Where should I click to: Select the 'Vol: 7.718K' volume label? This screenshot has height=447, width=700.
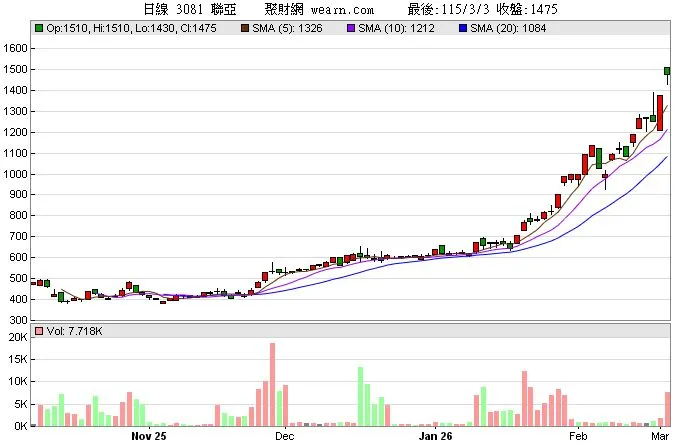pos(74,331)
